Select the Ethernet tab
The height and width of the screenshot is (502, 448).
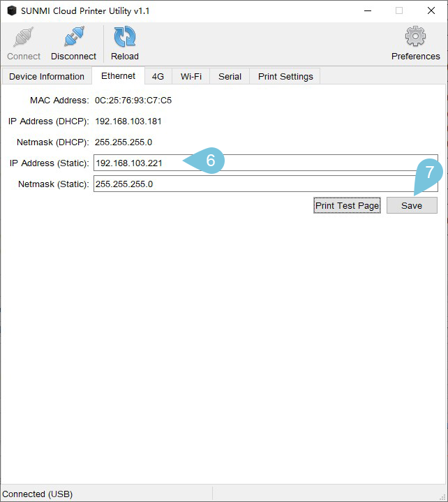pos(118,76)
